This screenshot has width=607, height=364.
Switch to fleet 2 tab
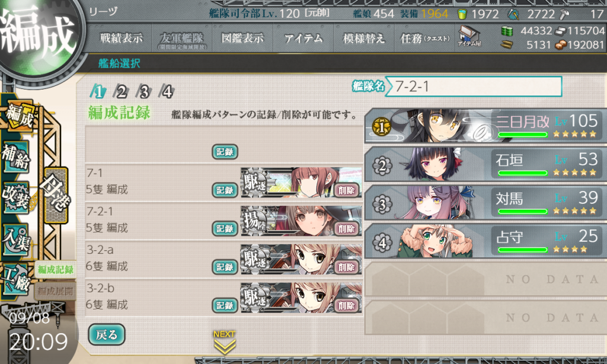point(121,92)
